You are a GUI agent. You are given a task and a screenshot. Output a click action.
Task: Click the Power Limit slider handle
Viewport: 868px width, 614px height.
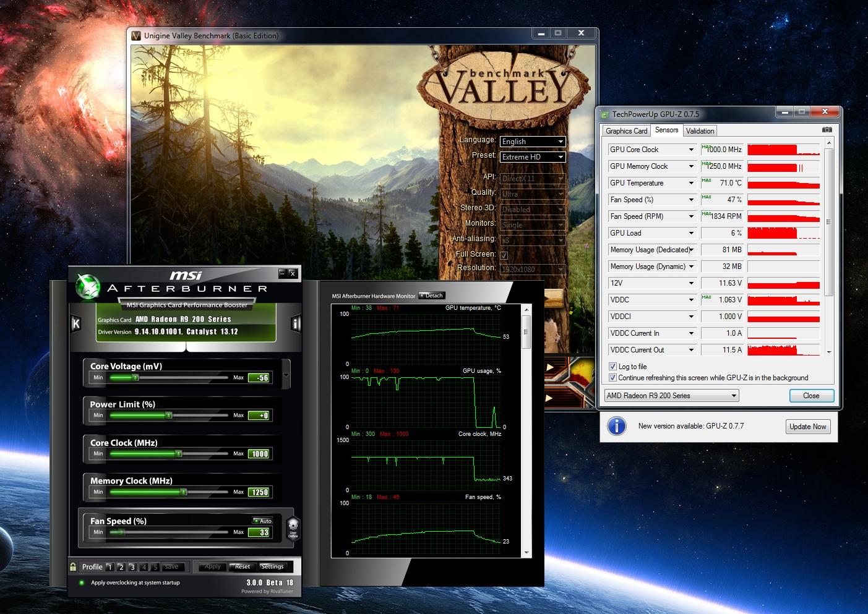168,416
